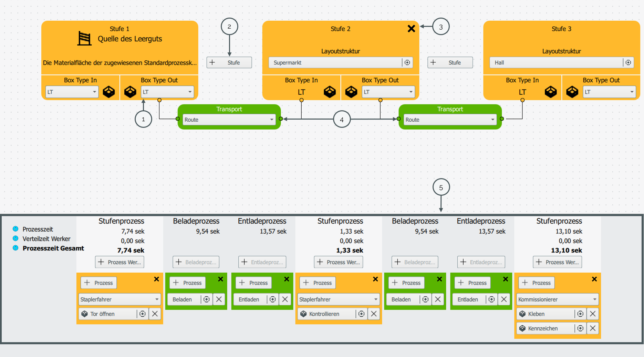Add Prozess Wer... under 7,74 sek Stufenprozess

pos(120,262)
